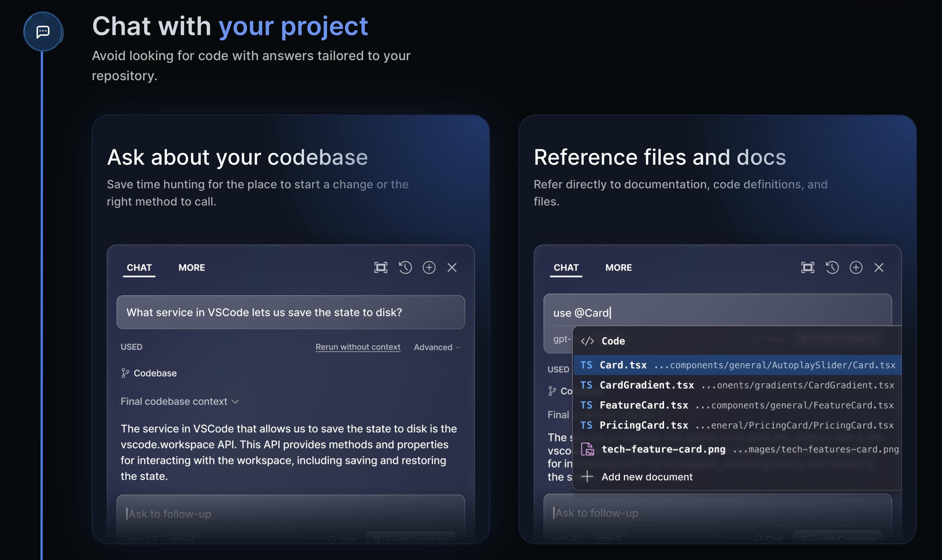Click the fullscreen icon in the right chat panel
Screen dimensions: 942x560
point(807,267)
